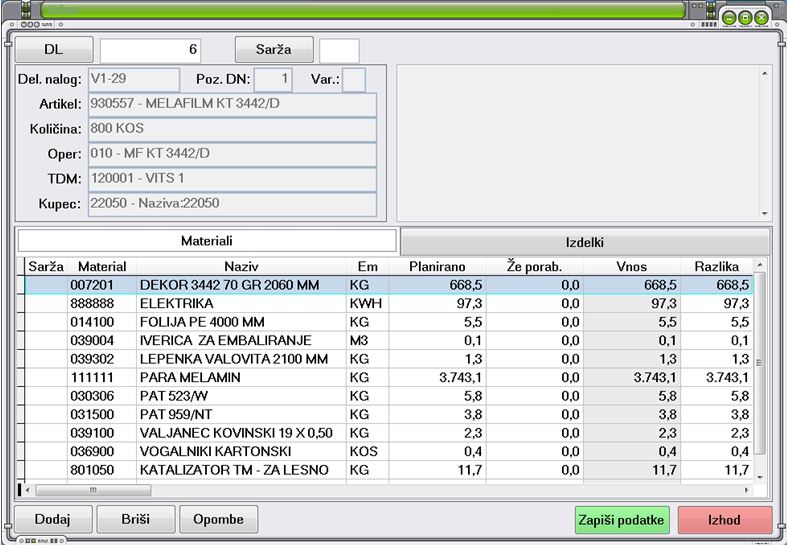Click the DL number input field
The width and height of the screenshot is (787, 545).
(x=151, y=50)
